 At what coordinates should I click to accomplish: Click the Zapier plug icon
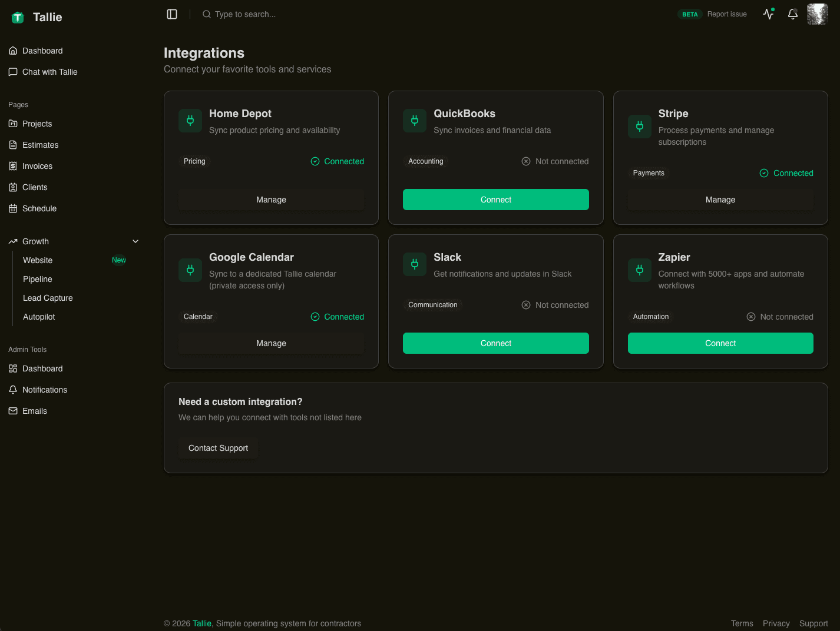[x=640, y=270]
